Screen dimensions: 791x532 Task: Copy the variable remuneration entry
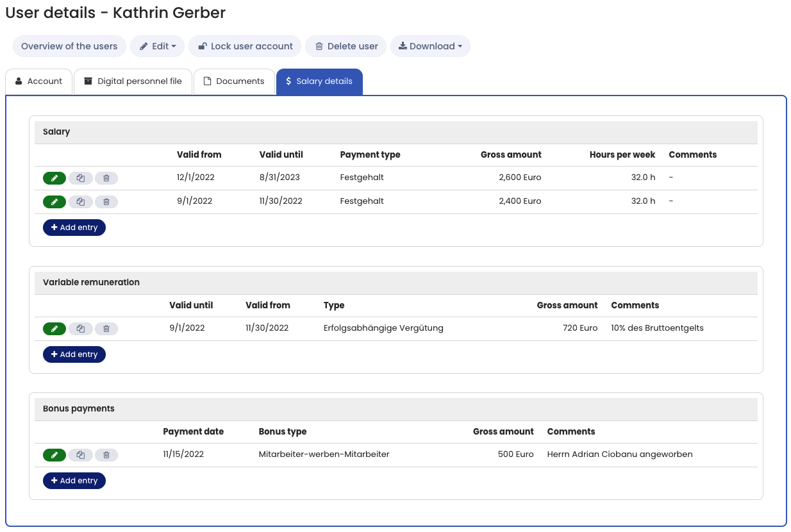(x=80, y=329)
